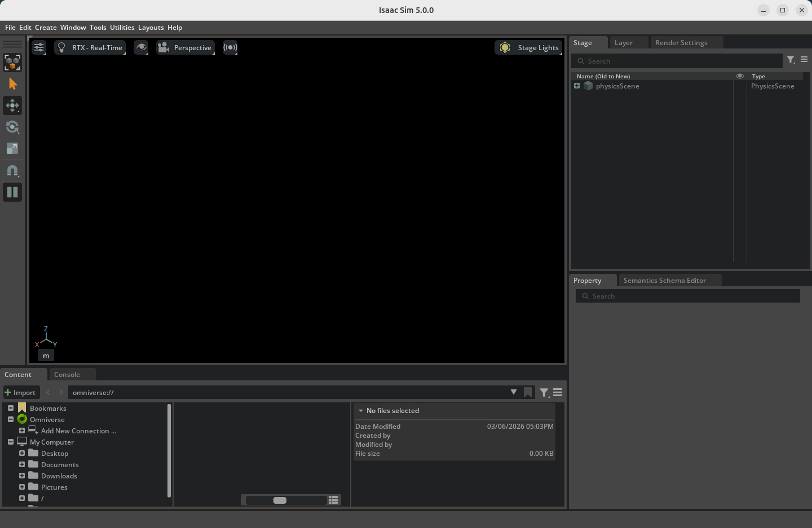Select the physicsScene cube icon
This screenshot has width=812, height=528.
pos(588,86)
